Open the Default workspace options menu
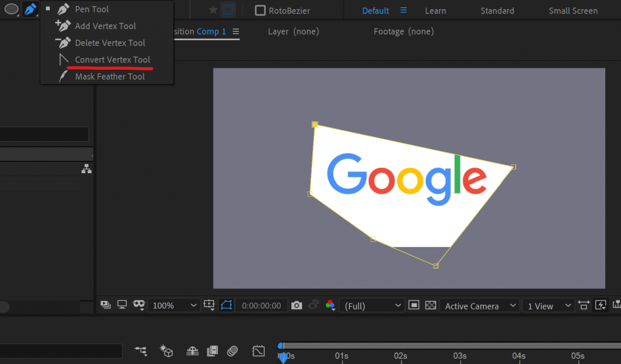This screenshot has height=364, width=621. point(403,10)
